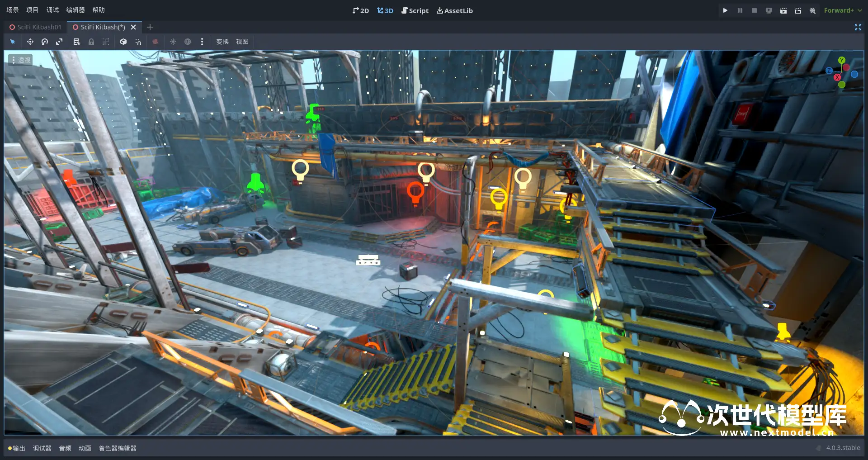
Task: Open sun and environment settings menu
Action: tap(202, 42)
